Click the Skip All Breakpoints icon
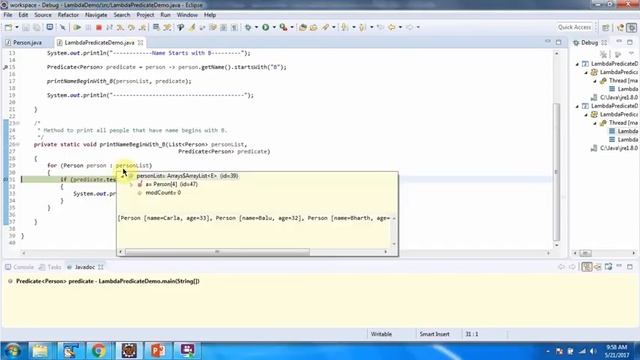This screenshot has width=640, height=360. click(62, 27)
